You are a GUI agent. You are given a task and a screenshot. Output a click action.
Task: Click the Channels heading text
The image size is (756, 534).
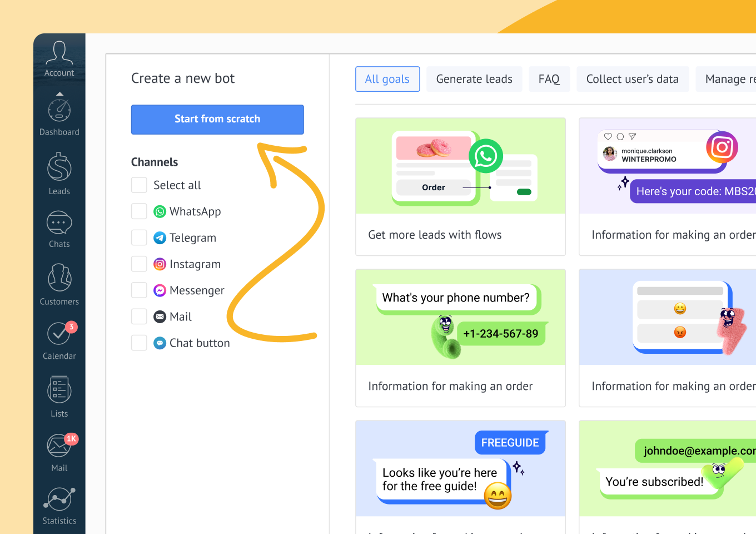click(155, 162)
